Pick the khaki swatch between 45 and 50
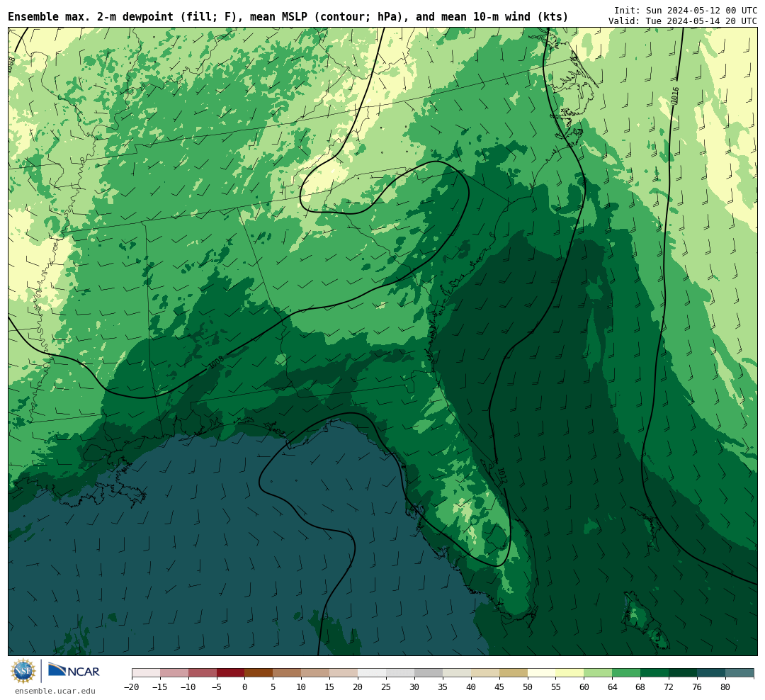Screen dimensions: 765x700 [514, 673]
